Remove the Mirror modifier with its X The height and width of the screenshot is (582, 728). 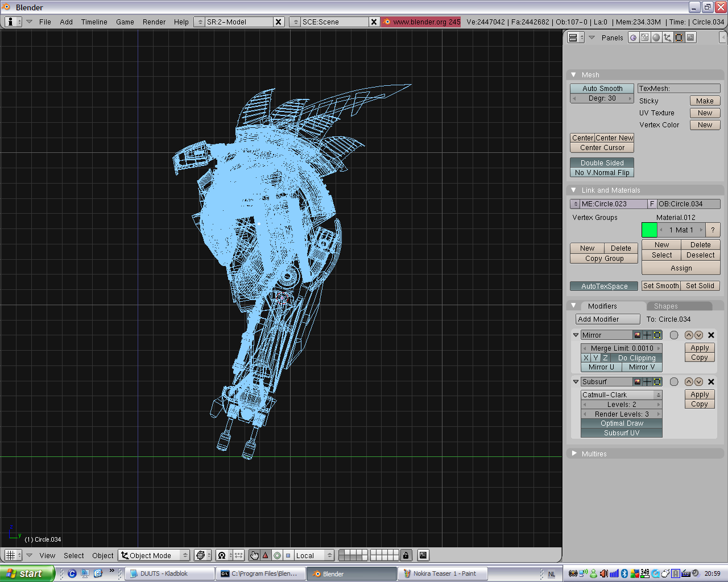coord(711,335)
